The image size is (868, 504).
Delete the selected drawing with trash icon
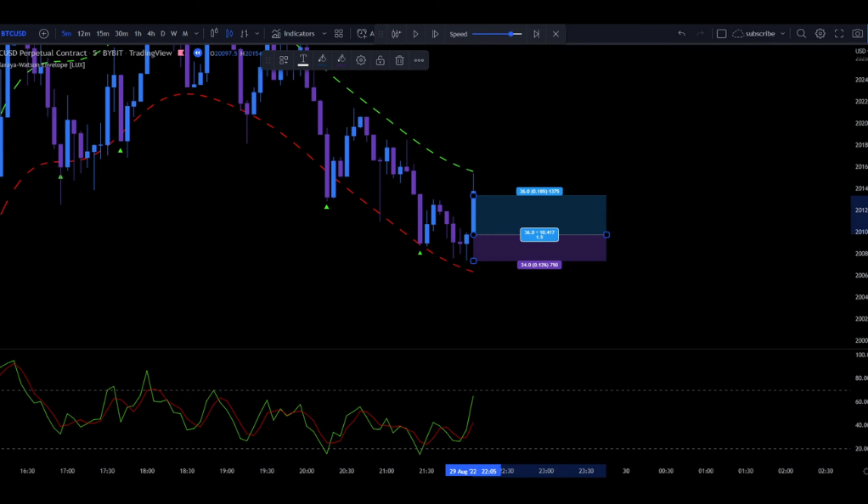point(400,60)
